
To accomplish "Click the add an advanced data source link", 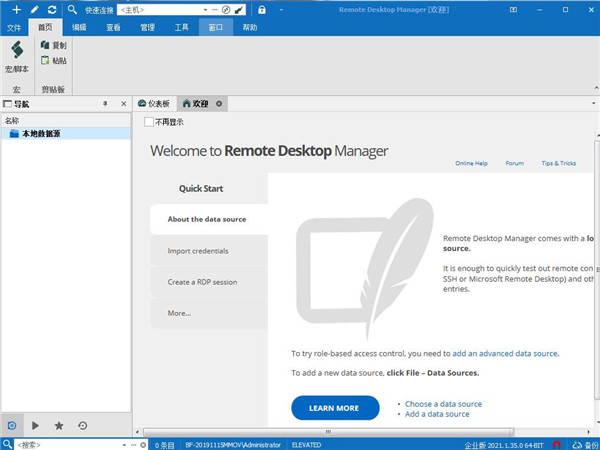I will [505, 354].
